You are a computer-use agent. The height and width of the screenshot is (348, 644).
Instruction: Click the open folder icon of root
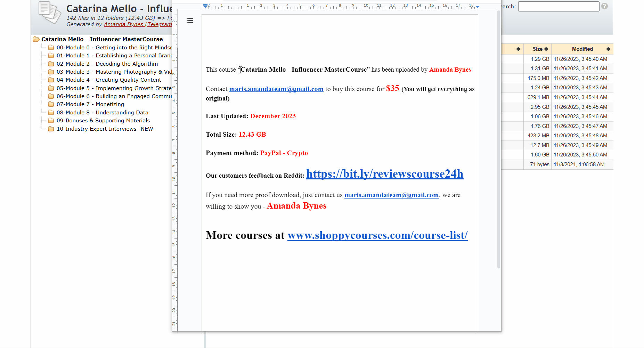36,39
